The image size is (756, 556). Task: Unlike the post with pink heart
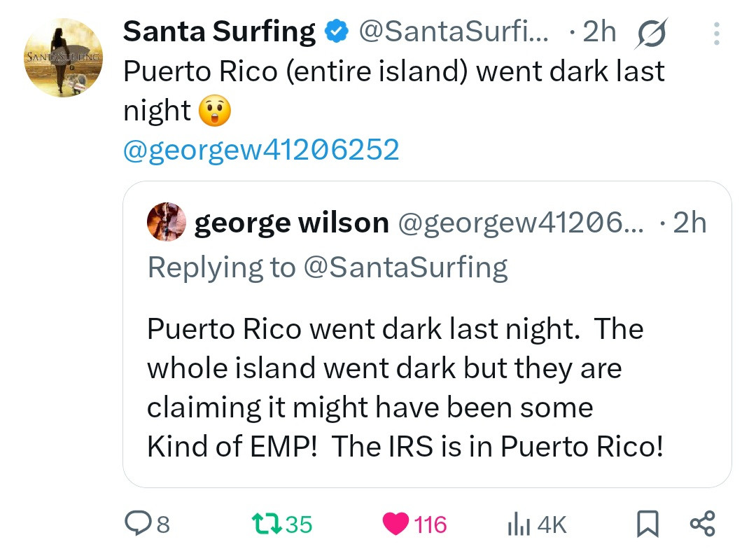(396, 524)
